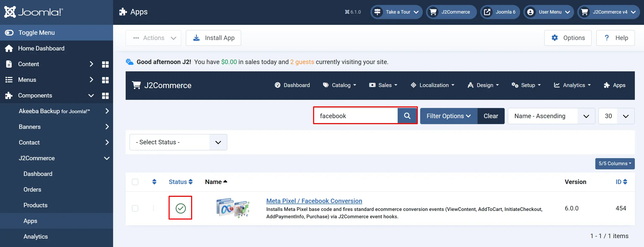Open the Menus dashboard grid icon
Screen dimensions: 644x247
pos(105,80)
